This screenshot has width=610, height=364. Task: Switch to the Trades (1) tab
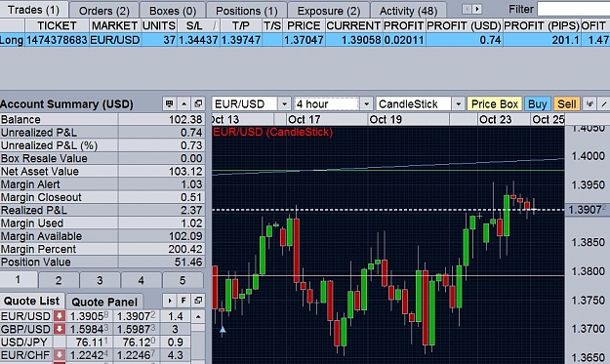(x=33, y=10)
